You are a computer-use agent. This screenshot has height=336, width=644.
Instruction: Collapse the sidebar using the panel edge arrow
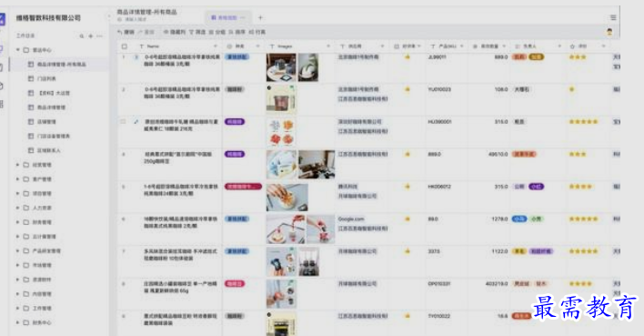109,16
